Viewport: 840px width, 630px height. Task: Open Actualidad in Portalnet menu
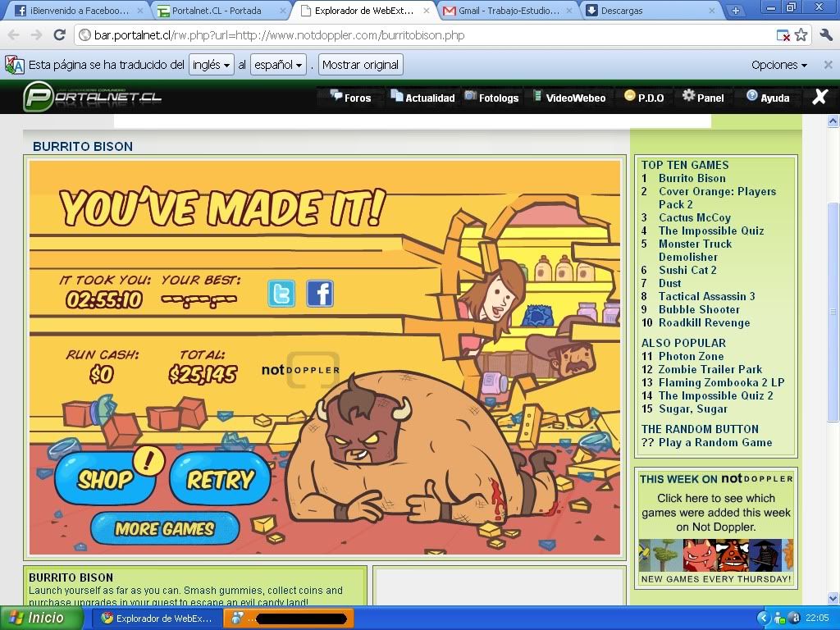click(422, 98)
